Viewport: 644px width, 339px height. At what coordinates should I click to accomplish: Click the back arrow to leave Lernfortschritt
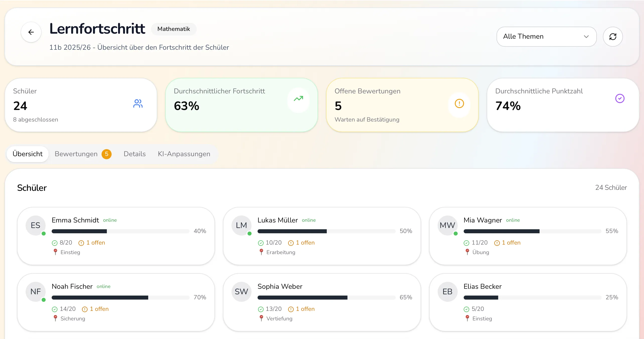coord(31,32)
